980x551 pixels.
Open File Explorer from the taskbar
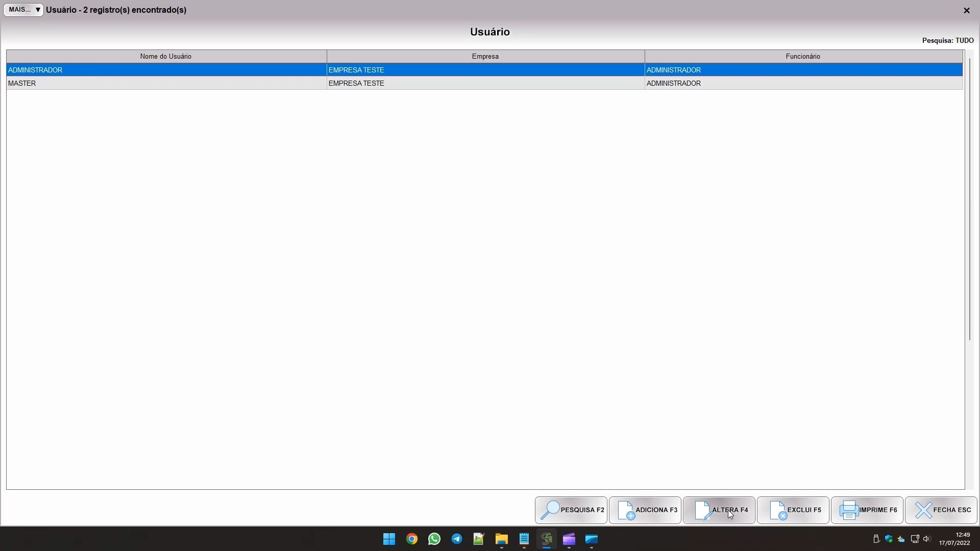tap(501, 539)
